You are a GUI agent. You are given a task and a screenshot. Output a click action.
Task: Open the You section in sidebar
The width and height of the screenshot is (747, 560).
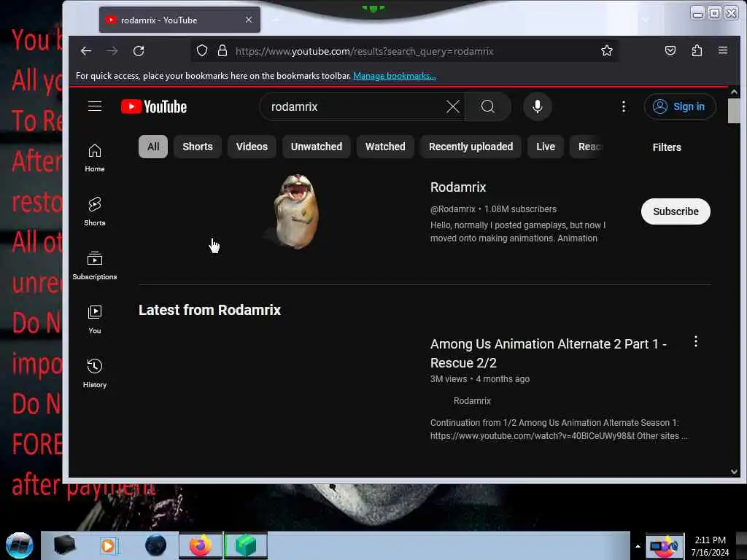(x=95, y=319)
